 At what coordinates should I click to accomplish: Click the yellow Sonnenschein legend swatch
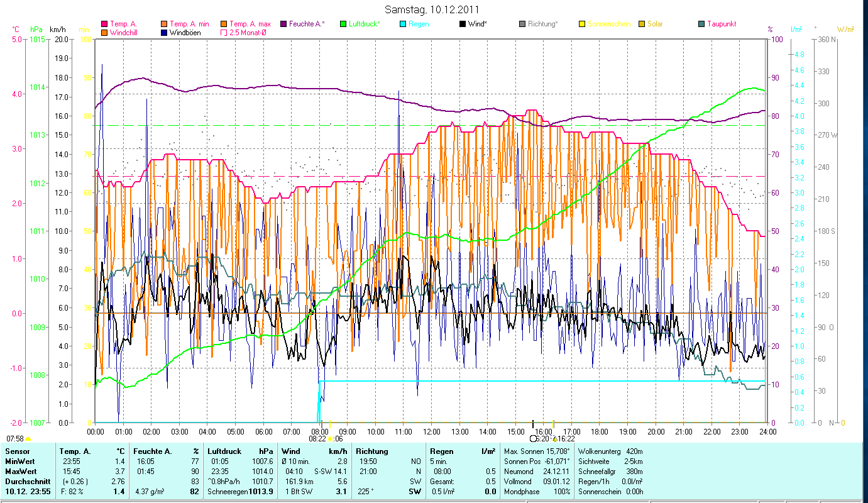[582, 25]
